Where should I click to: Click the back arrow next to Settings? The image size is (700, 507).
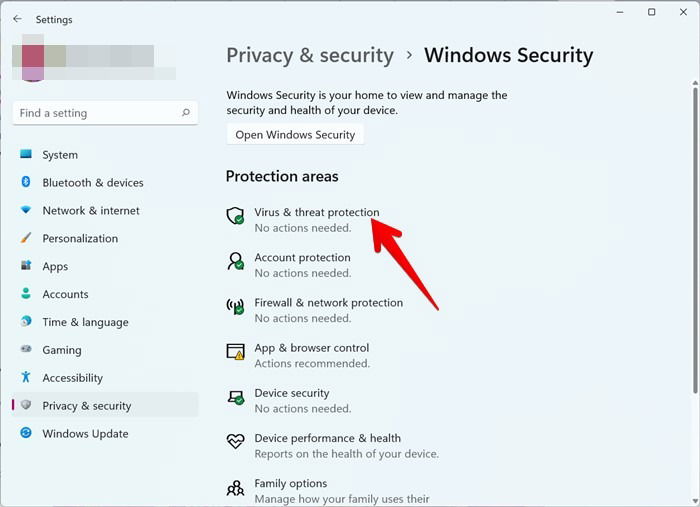pos(17,19)
